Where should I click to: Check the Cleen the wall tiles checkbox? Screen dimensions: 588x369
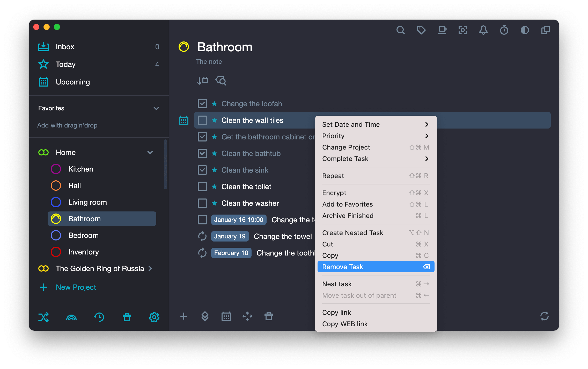click(202, 120)
